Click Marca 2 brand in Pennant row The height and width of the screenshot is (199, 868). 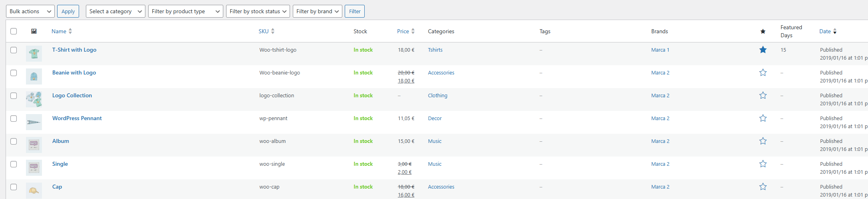click(660, 118)
